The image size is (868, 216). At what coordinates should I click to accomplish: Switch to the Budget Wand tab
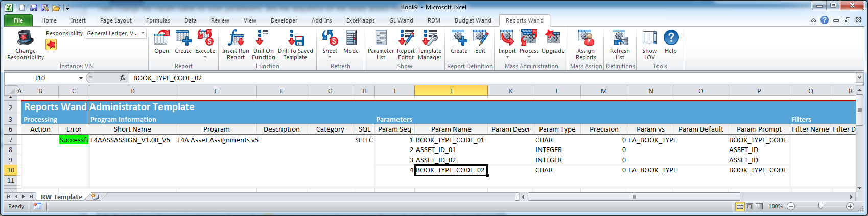pos(473,20)
